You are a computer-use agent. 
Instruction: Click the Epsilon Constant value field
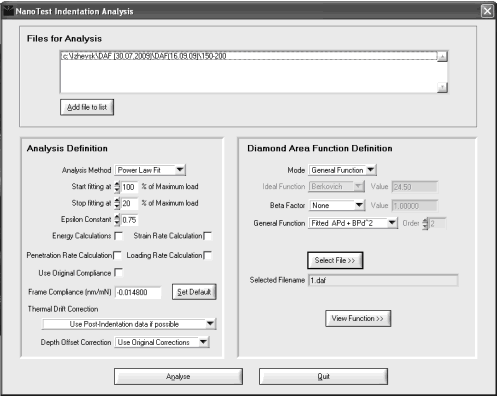pos(129,220)
